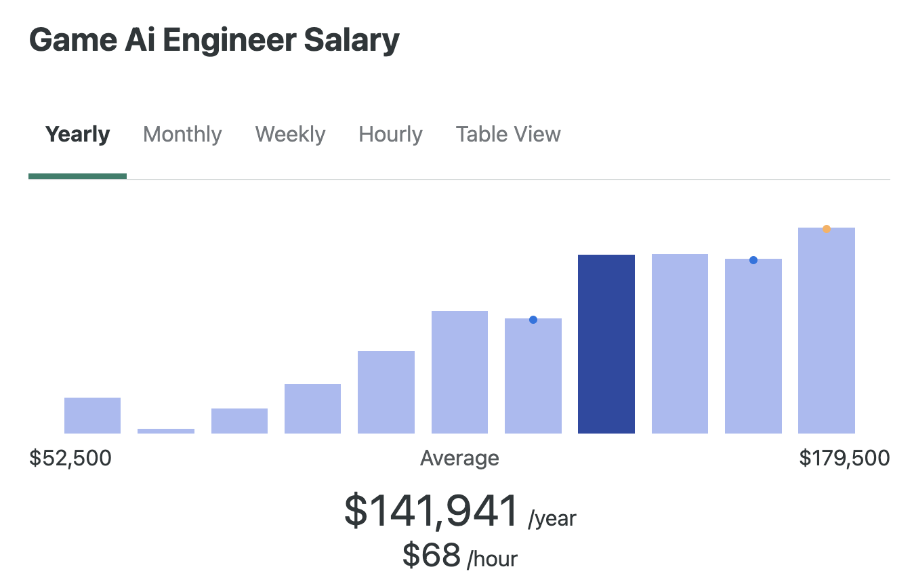The width and height of the screenshot is (912, 588).
Task: Switch to the Monthly tab
Action: (x=182, y=134)
